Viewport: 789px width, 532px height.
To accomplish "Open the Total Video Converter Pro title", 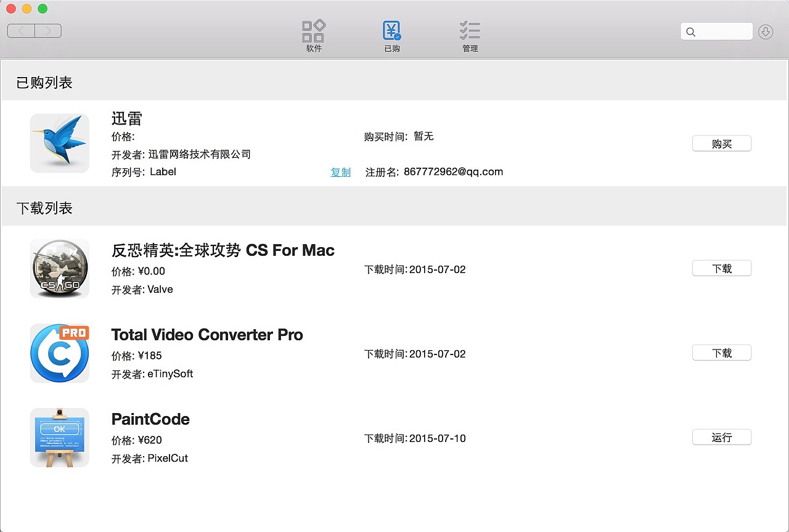I will coord(207,335).
